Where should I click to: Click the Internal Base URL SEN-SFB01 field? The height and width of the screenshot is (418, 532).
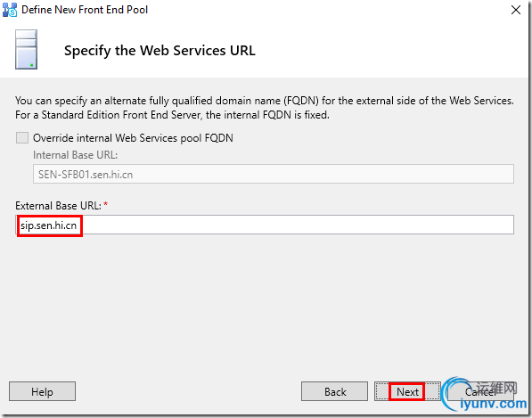(x=273, y=174)
